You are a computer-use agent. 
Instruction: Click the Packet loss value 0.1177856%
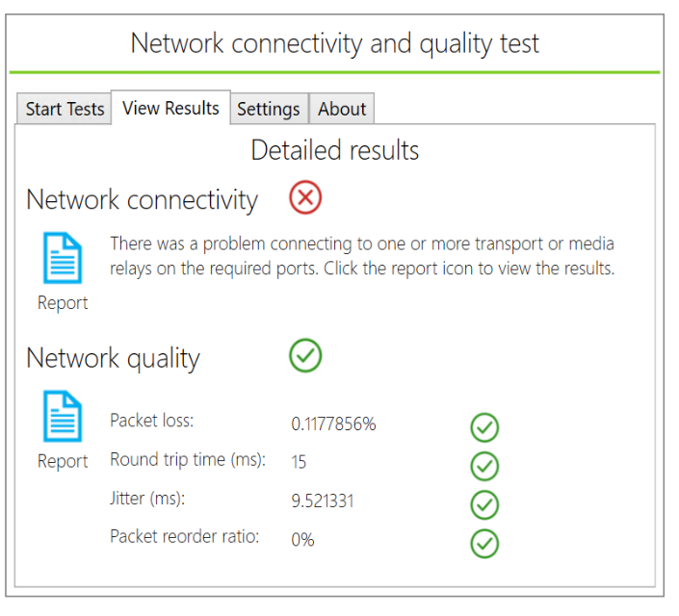pos(333,424)
